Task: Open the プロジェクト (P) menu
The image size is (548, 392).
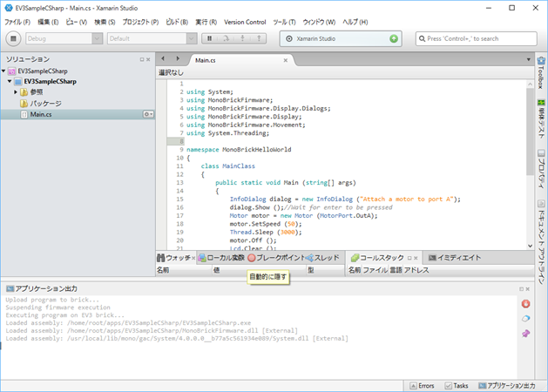Action: (139, 21)
